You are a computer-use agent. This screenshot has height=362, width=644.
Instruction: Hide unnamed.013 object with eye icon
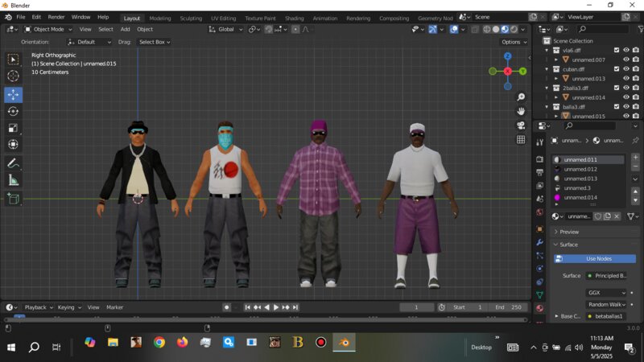pyautogui.click(x=626, y=78)
